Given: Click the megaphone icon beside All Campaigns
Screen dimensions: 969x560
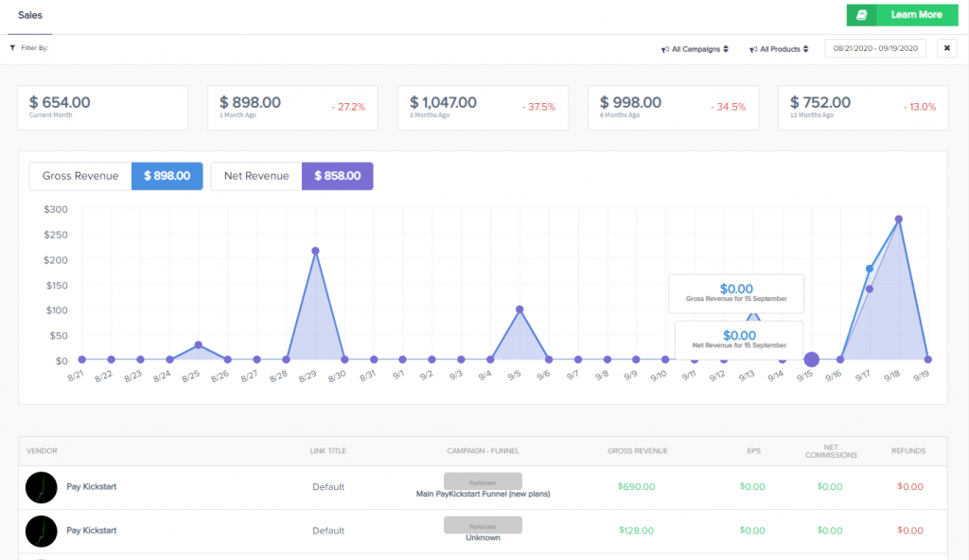Looking at the screenshot, I should 665,49.
